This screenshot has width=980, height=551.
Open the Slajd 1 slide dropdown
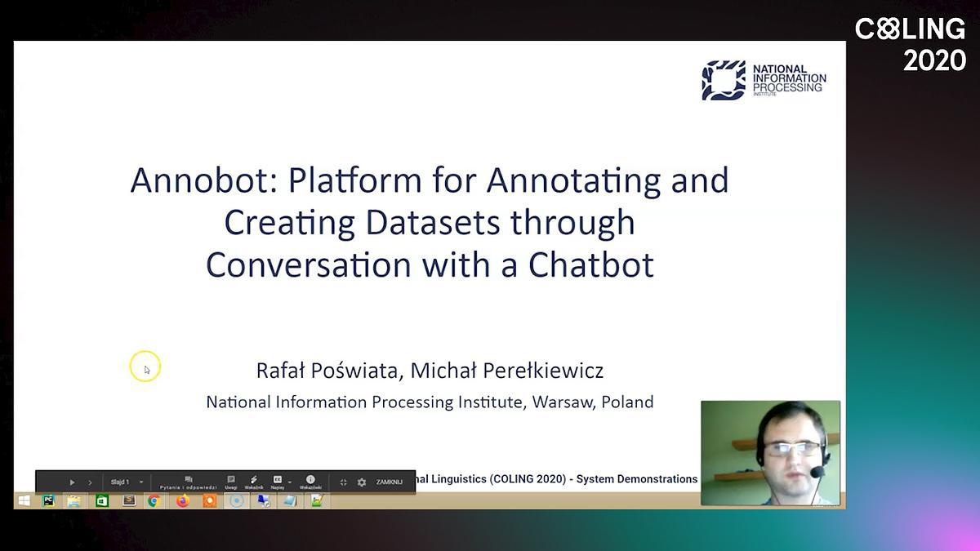(x=140, y=482)
